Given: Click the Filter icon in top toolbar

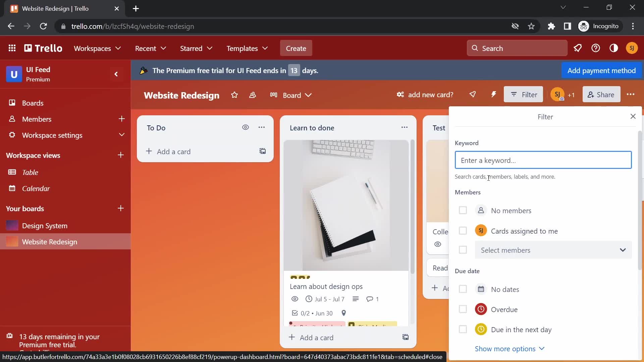Looking at the screenshot, I should click(x=524, y=95).
